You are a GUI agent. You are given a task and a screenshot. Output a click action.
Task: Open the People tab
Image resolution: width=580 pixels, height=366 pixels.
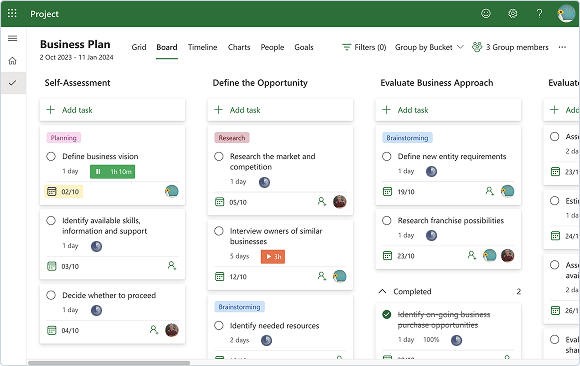pyautogui.click(x=272, y=47)
